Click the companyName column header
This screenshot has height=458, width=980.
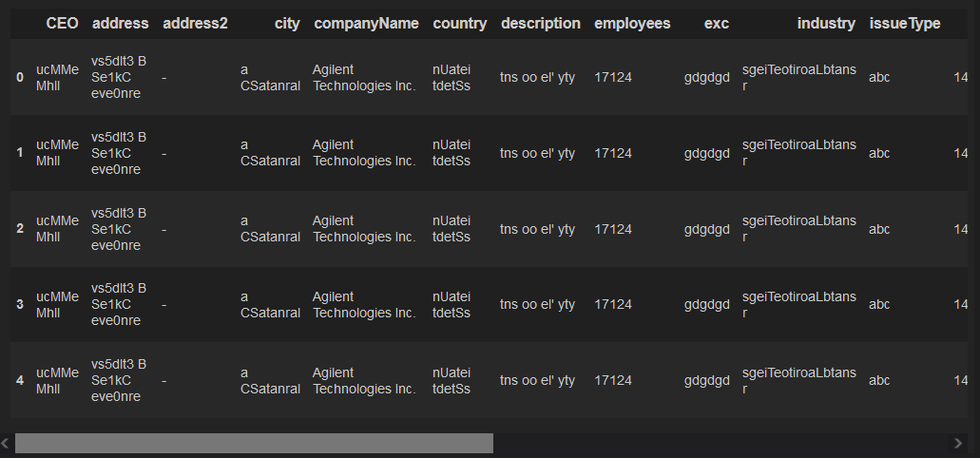pos(366,24)
